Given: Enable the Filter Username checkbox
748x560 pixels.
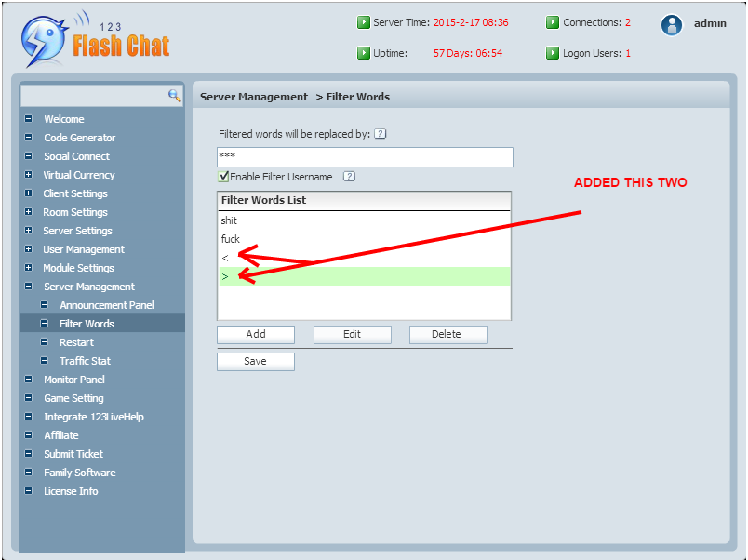Looking at the screenshot, I should 222,176.
